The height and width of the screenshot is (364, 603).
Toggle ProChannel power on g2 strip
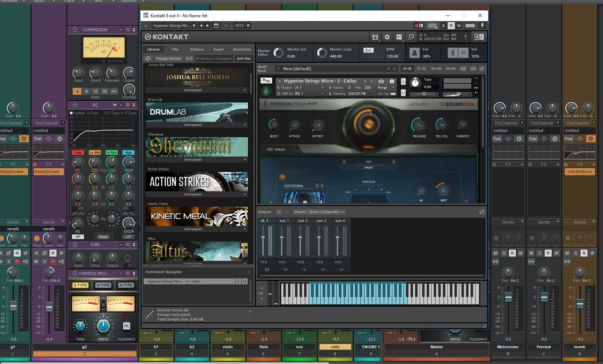[60, 138]
